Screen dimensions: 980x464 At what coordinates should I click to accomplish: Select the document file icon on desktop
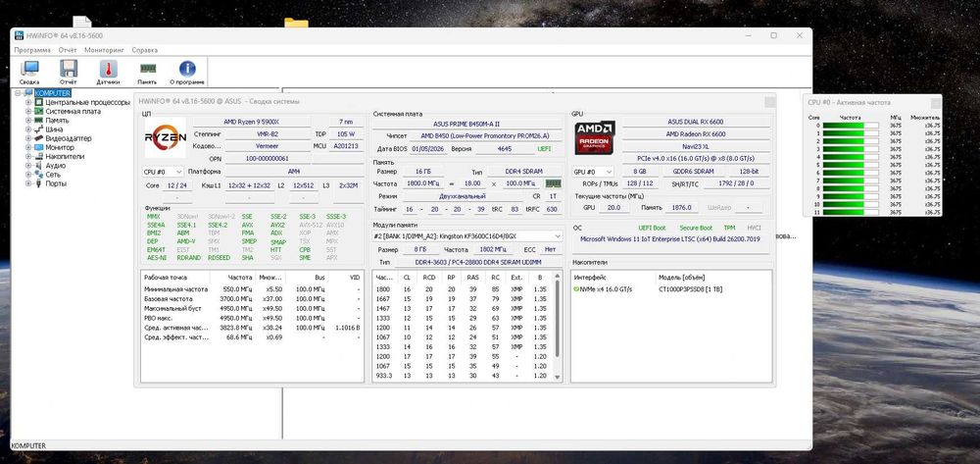[x=82, y=22]
